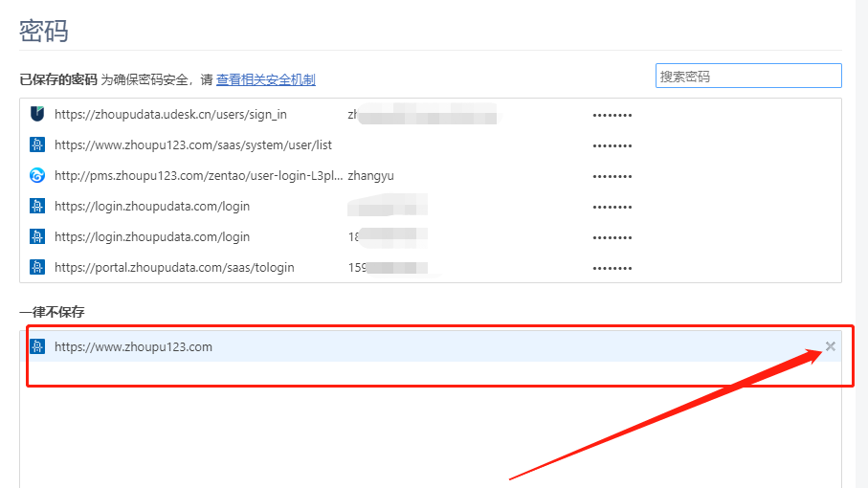Open the 查看相关安全机制 link
868x488 pixels.
(x=265, y=79)
